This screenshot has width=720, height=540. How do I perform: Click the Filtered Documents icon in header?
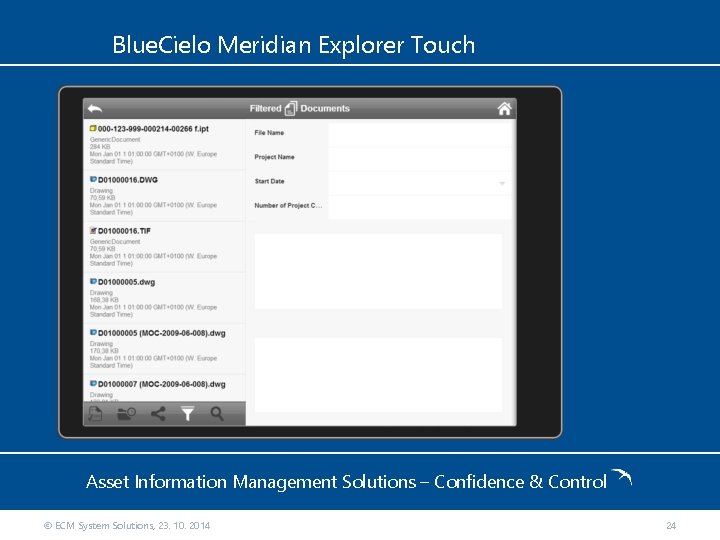coord(291,108)
